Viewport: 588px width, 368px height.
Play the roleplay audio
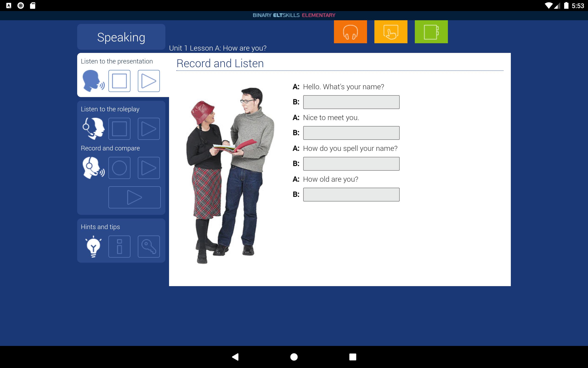pyautogui.click(x=149, y=129)
